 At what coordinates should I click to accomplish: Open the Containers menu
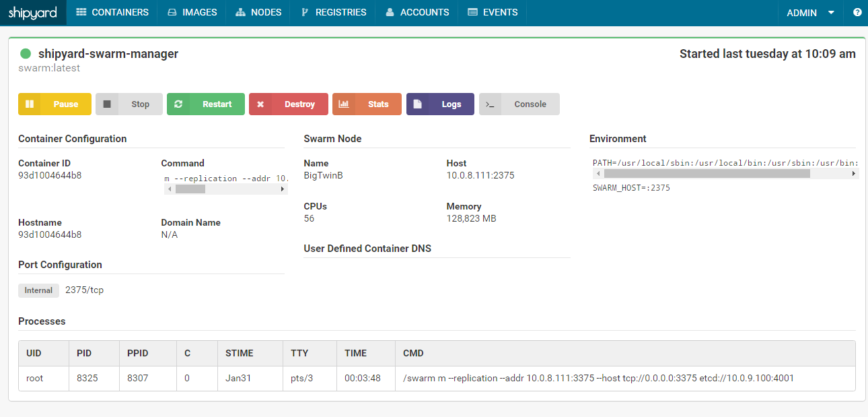coord(112,12)
